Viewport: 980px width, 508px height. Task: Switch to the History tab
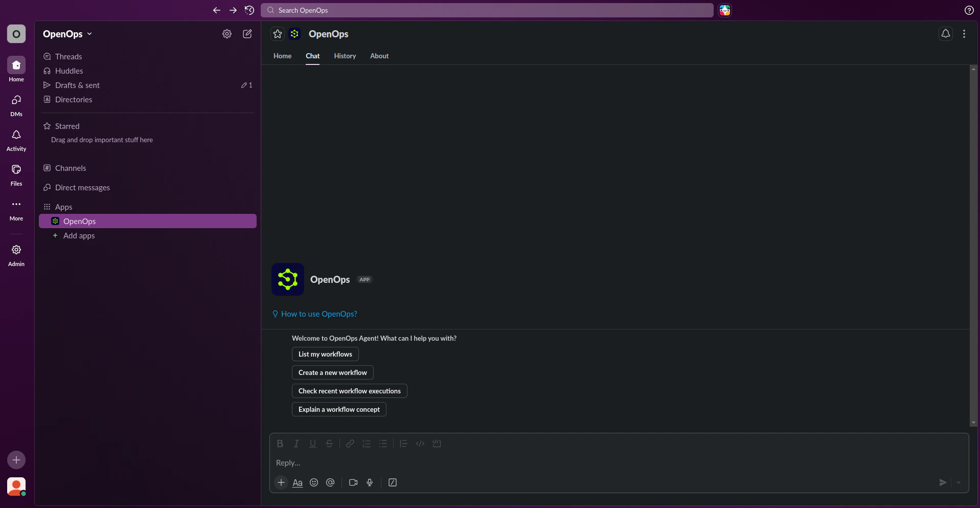click(x=345, y=56)
